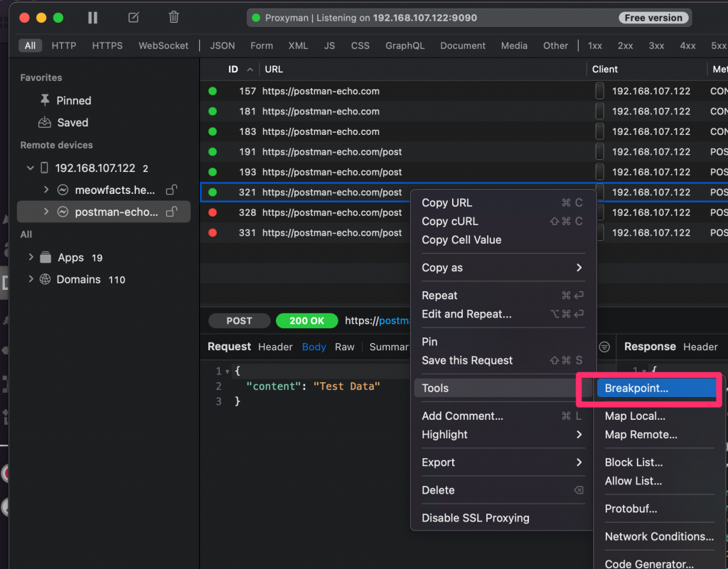Screen dimensions: 728x569
Task: Fold JSON body at line 1 arrow
Action: coord(227,372)
